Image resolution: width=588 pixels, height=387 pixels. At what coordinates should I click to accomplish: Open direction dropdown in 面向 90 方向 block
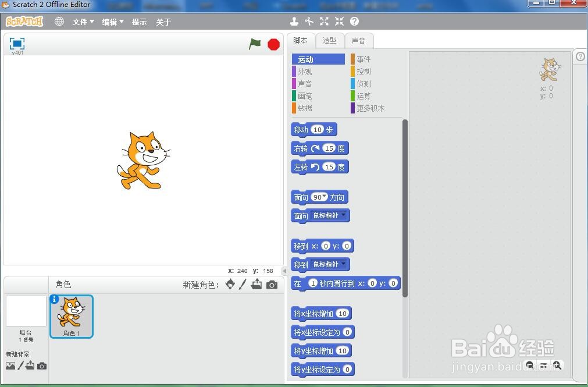click(325, 197)
